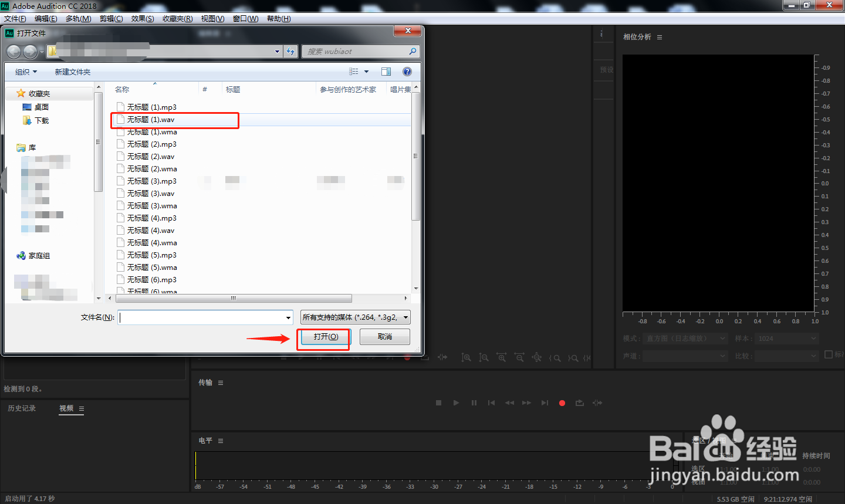Open the 传输 panel menu icon
This screenshot has width=845, height=504.
pos(221,383)
